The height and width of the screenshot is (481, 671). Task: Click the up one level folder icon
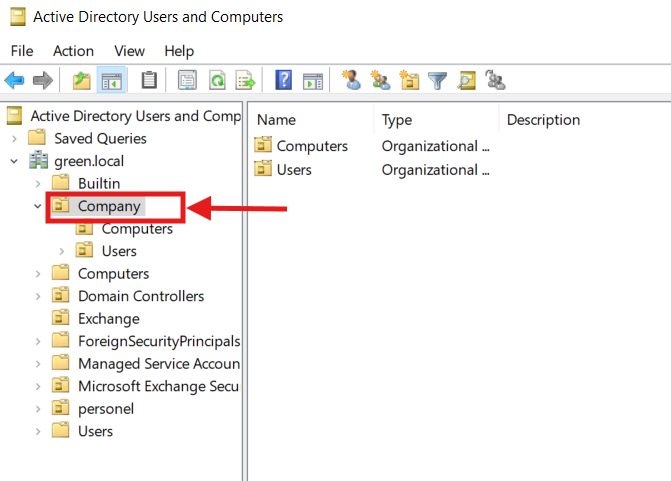pos(80,80)
